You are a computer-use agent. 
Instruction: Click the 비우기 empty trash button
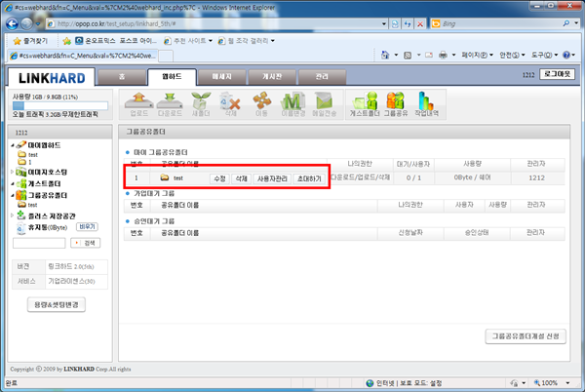[87, 227]
